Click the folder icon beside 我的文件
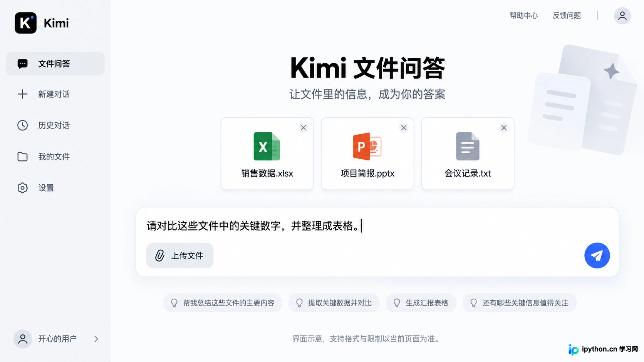 23,157
